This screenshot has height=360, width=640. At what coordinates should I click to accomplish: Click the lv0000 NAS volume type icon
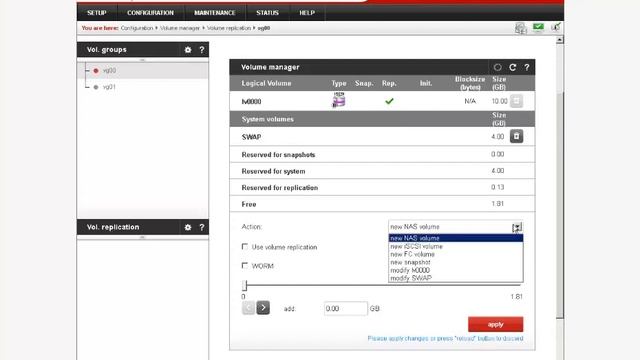pos(338,100)
